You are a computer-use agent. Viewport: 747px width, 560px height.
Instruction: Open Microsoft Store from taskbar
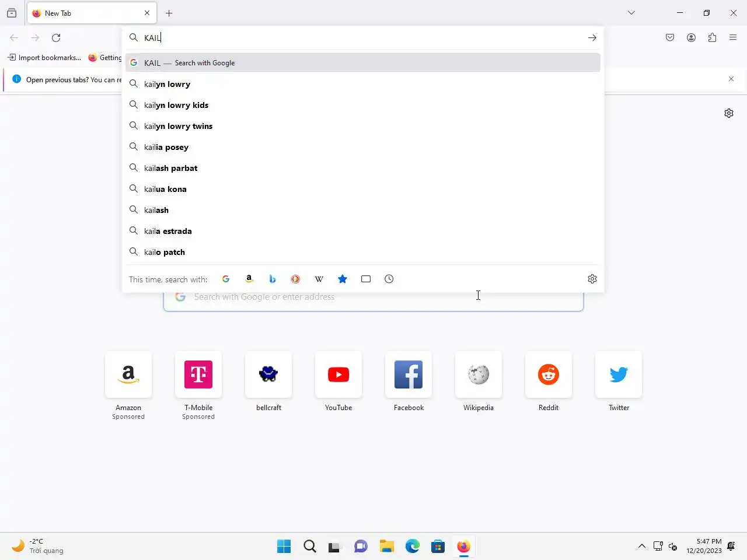(438, 547)
